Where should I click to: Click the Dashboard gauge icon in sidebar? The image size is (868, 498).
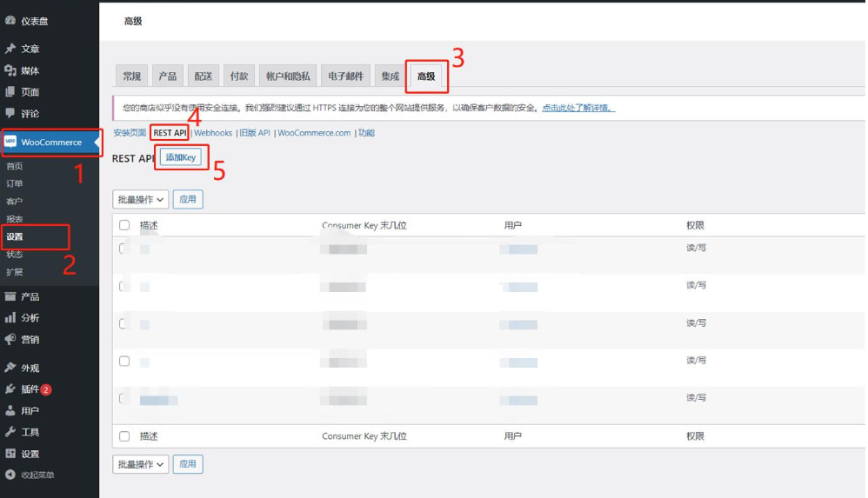10,20
